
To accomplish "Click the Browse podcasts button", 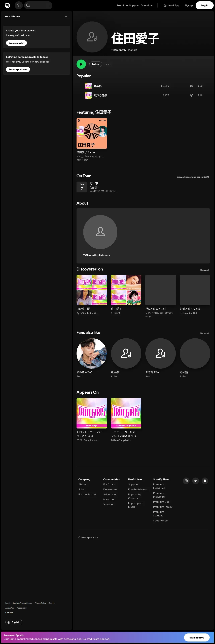I will (x=18, y=70).
